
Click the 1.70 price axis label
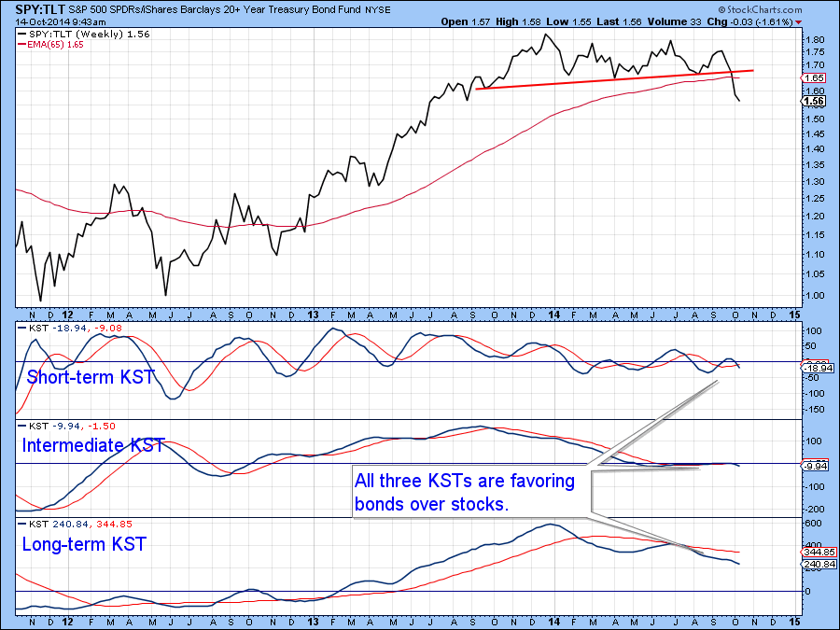click(x=814, y=64)
